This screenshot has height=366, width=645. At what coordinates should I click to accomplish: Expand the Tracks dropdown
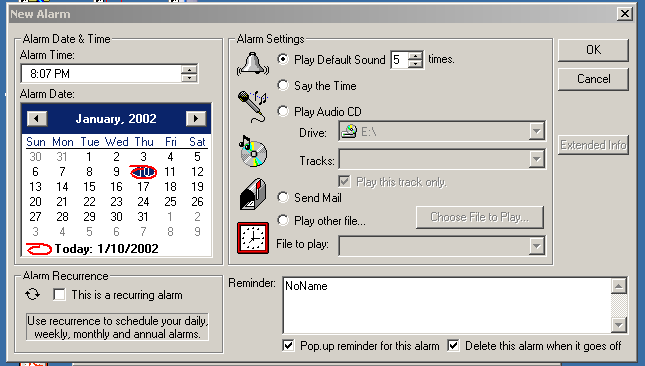[x=536, y=159]
